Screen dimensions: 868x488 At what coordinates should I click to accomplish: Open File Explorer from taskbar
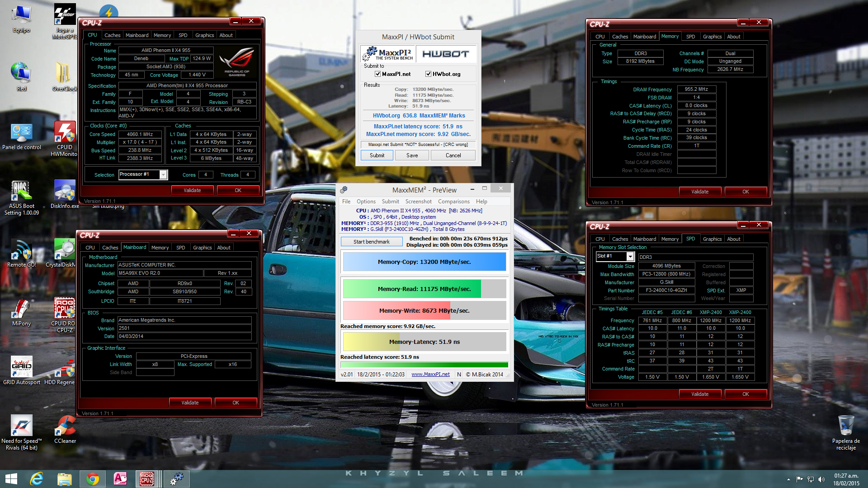point(65,479)
